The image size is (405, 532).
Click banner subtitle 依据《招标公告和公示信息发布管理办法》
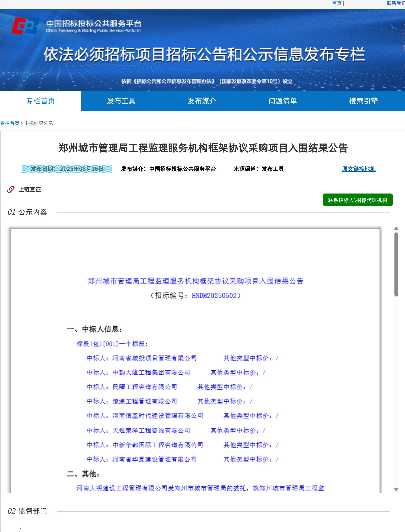[x=207, y=81]
